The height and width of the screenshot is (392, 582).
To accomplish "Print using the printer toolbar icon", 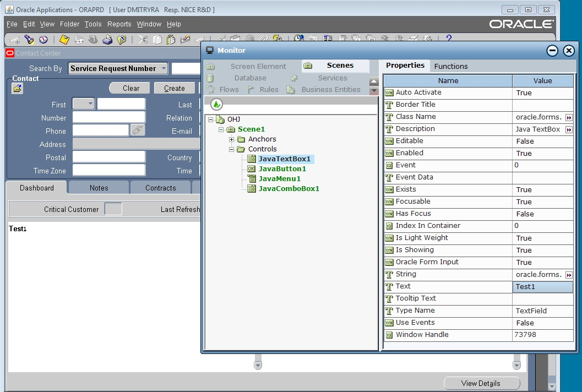I will pyautogui.click(x=107, y=39).
